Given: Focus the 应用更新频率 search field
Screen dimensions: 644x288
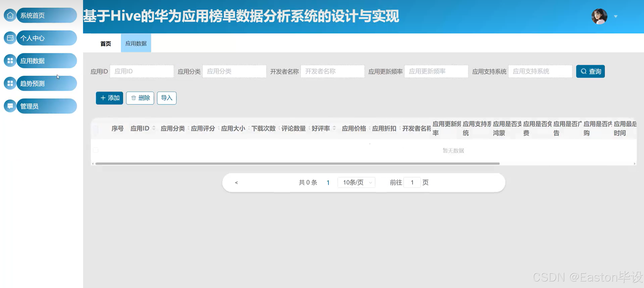Looking at the screenshot, I should (436, 71).
